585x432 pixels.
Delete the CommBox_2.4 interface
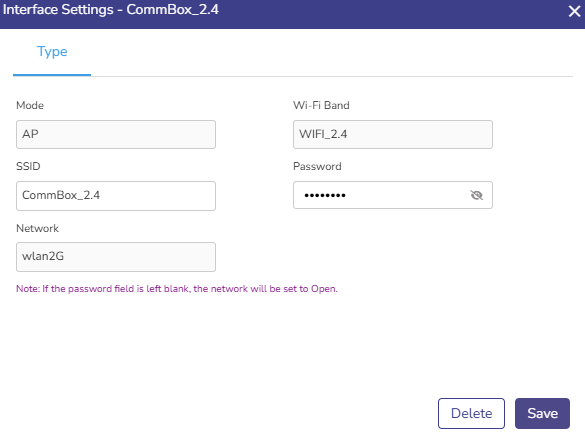click(471, 413)
